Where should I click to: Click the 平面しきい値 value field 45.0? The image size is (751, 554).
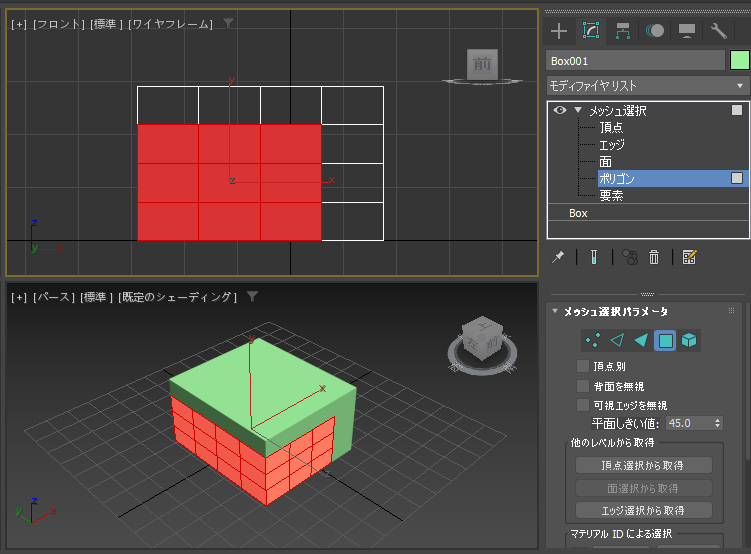pyautogui.click(x=689, y=423)
